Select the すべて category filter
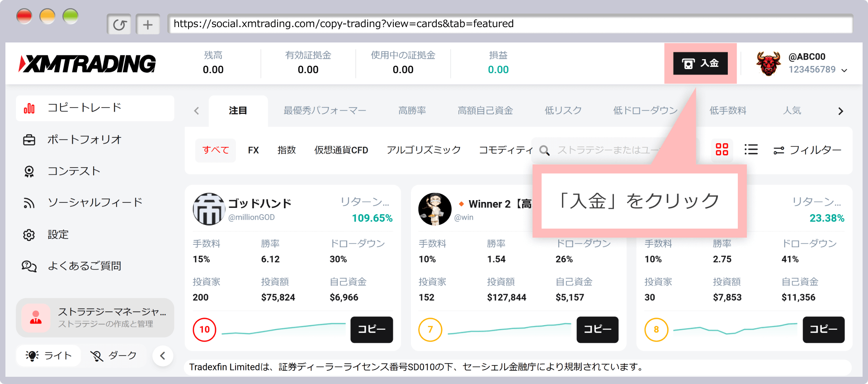Image resolution: width=868 pixels, height=384 pixels. [x=216, y=150]
